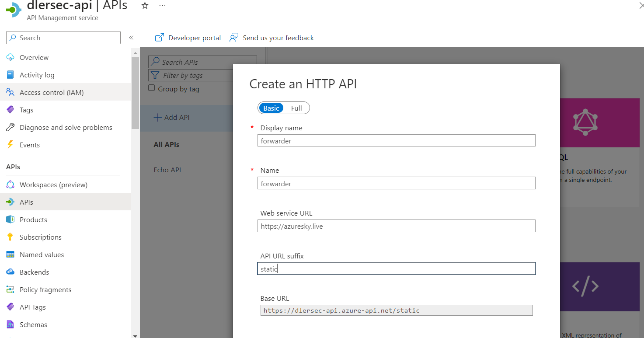Click the Name input field
Viewport: 644px width, 338px height.
click(x=397, y=183)
